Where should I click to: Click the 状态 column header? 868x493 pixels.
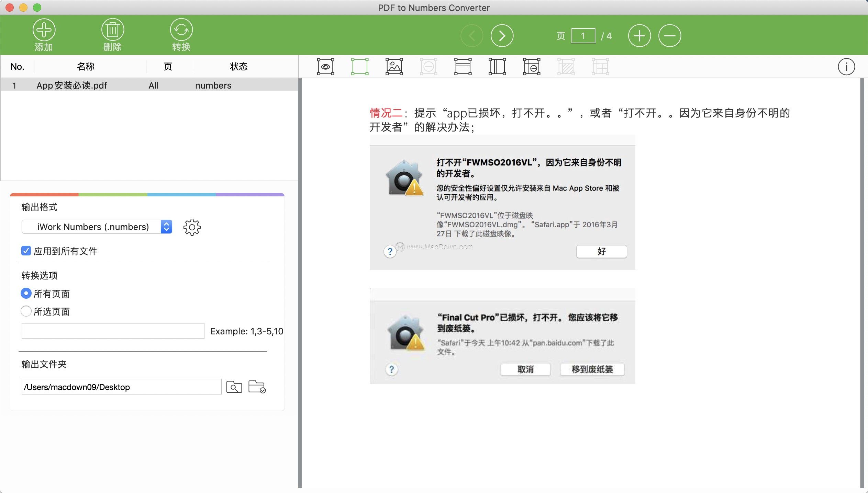(x=238, y=66)
